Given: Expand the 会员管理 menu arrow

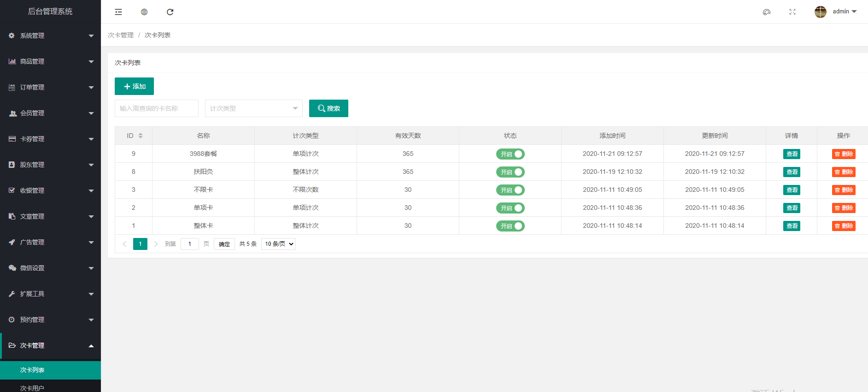Looking at the screenshot, I should pos(91,113).
